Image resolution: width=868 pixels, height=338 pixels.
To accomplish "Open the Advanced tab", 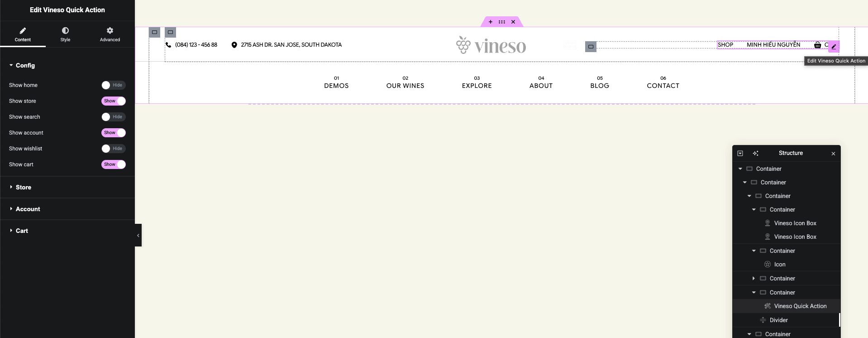I will (110, 34).
